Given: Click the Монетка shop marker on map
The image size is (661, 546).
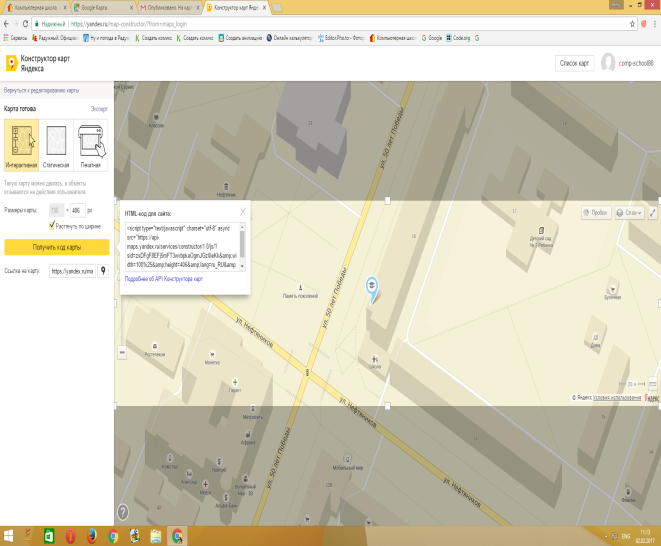Looking at the screenshot, I should (x=212, y=354).
